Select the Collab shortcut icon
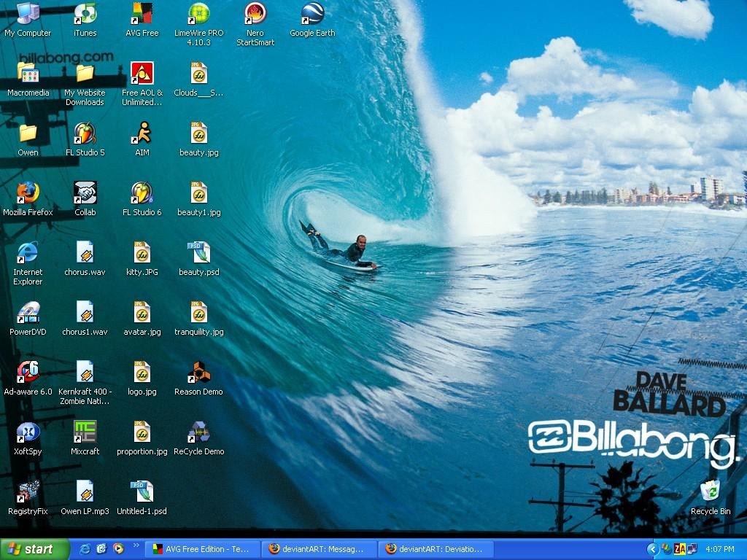 coord(85,199)
